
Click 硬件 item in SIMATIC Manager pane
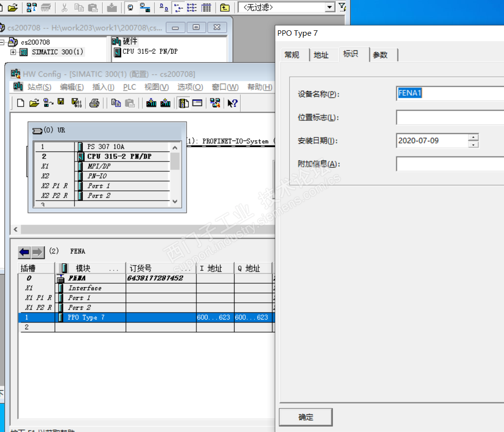click(125, 42)
